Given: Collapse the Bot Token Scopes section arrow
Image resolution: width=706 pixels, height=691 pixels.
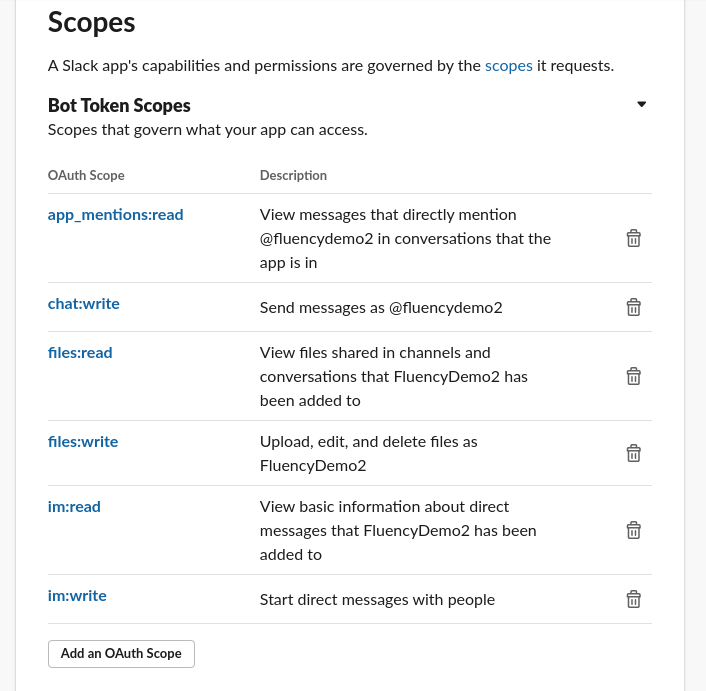Looking at the screenshot, I should click(642, 104).
